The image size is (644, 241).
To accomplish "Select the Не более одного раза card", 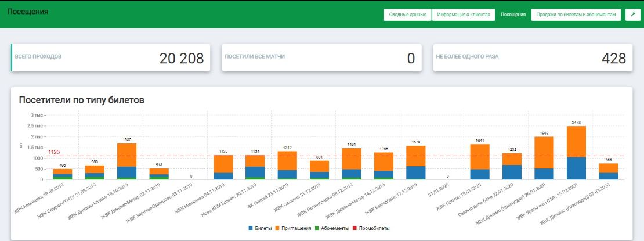I will click(x=532, y=57).
